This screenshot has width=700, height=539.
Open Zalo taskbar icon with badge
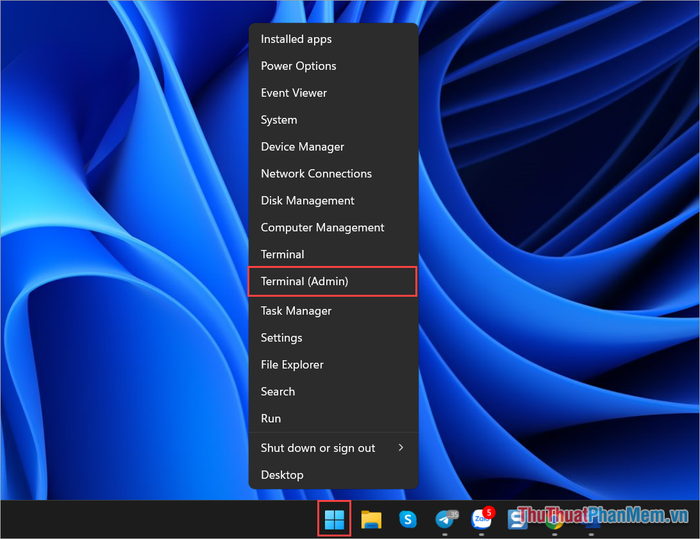(x=482, y=518)
